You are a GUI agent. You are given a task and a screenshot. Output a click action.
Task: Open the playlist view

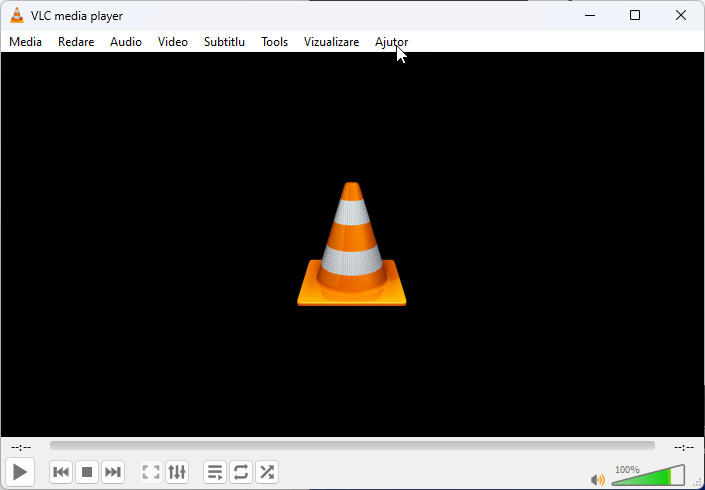215,472
